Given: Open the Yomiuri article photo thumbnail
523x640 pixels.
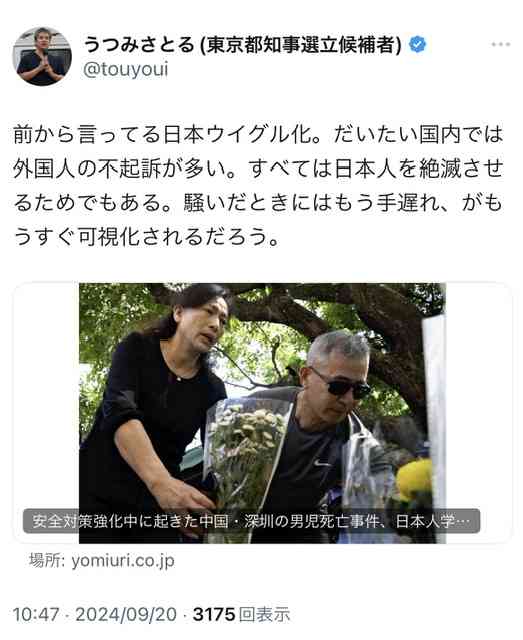Looking at the screenshot, I should (262, 413).
